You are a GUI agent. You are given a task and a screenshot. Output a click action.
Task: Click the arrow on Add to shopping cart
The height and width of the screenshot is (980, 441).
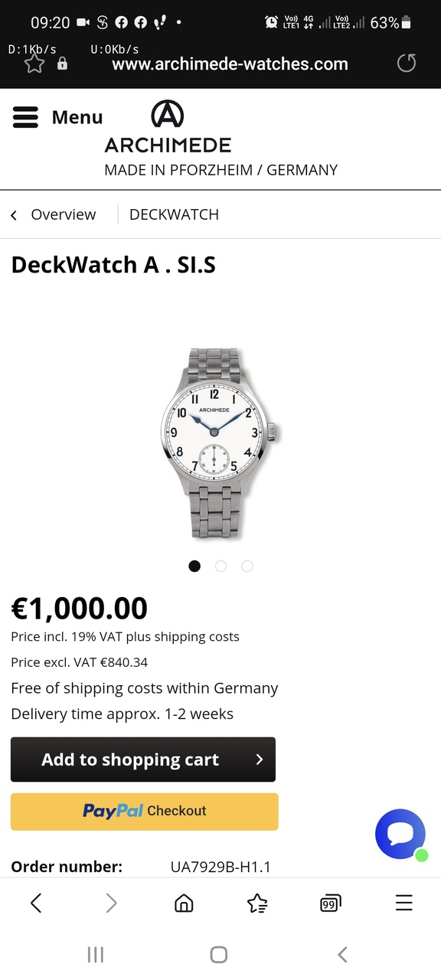pyautogui.click(x=259, y=759)
